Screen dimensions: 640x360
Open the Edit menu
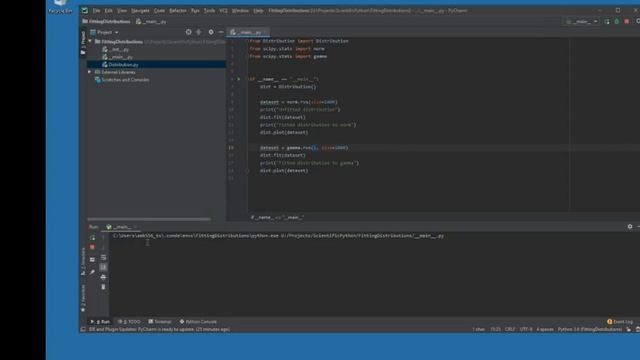pyautogui.click(x=109, y=11)
